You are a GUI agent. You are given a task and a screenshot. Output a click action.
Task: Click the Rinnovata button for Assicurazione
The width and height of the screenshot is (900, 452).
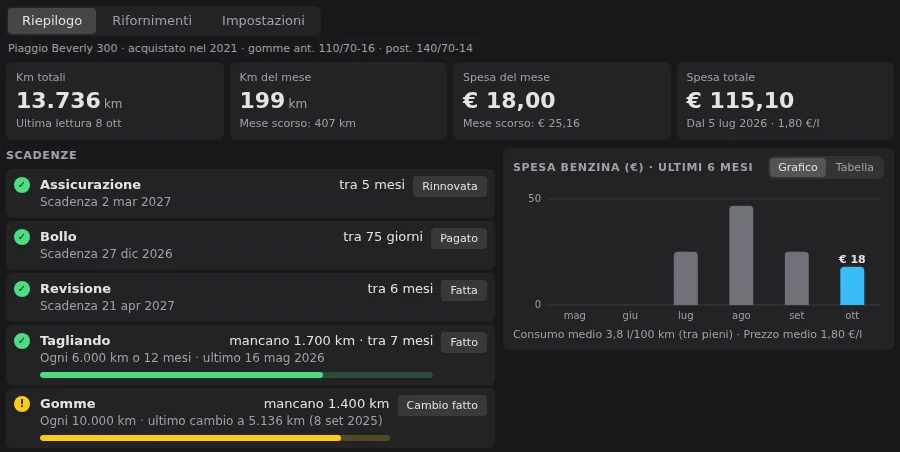tap(449, 186)
